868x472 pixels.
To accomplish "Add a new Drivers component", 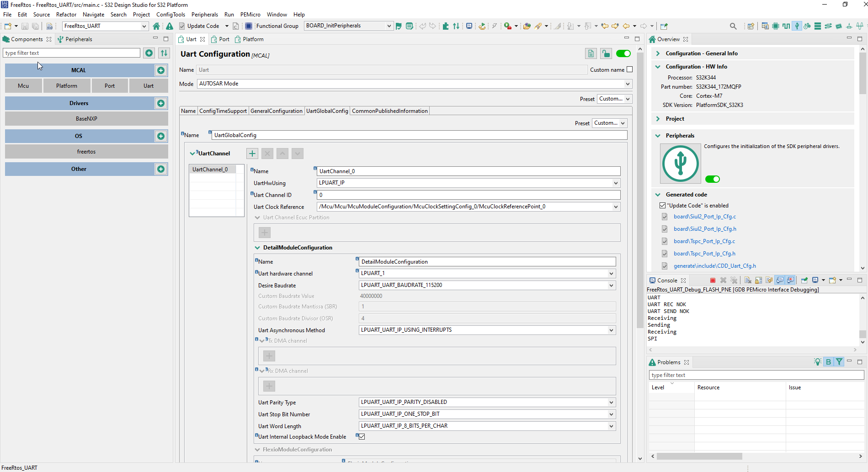I will point(161,103).
